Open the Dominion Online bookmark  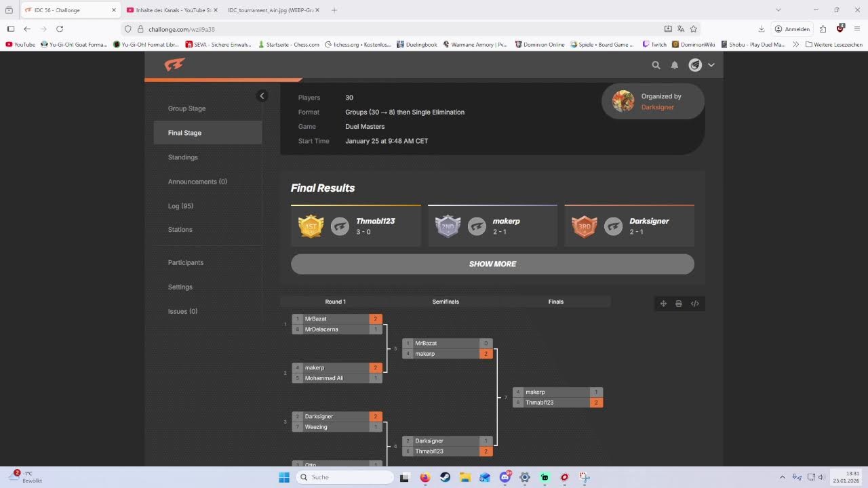pyautogui.click(x=540, y=45)
